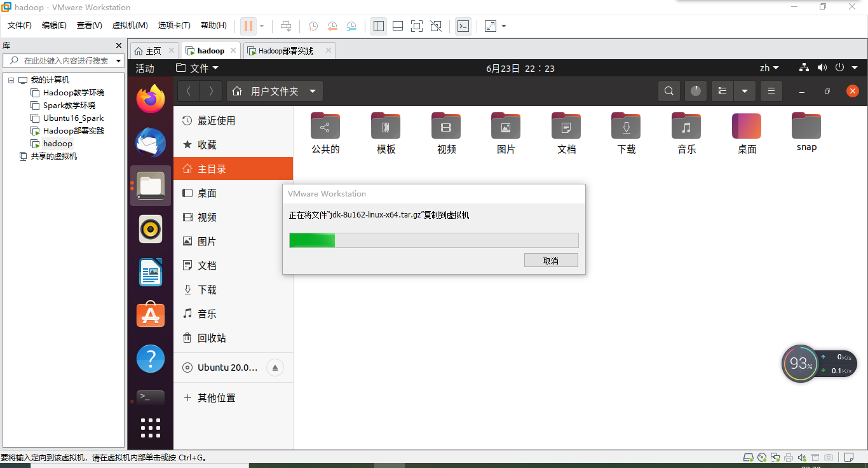
Task: Click the send Ctrl+Alt+Del toolbar icon
Action: [x=286, y=26]
